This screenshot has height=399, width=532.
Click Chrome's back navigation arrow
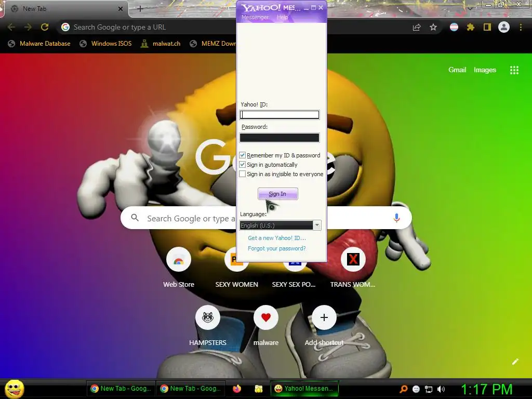(11, 27)
